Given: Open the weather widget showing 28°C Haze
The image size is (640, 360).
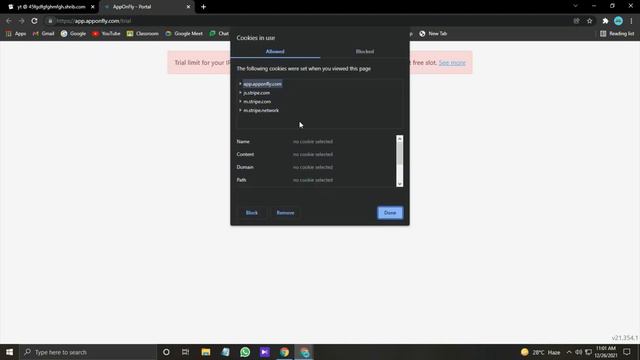Looking at the screenshot, I should pos(540,352).
